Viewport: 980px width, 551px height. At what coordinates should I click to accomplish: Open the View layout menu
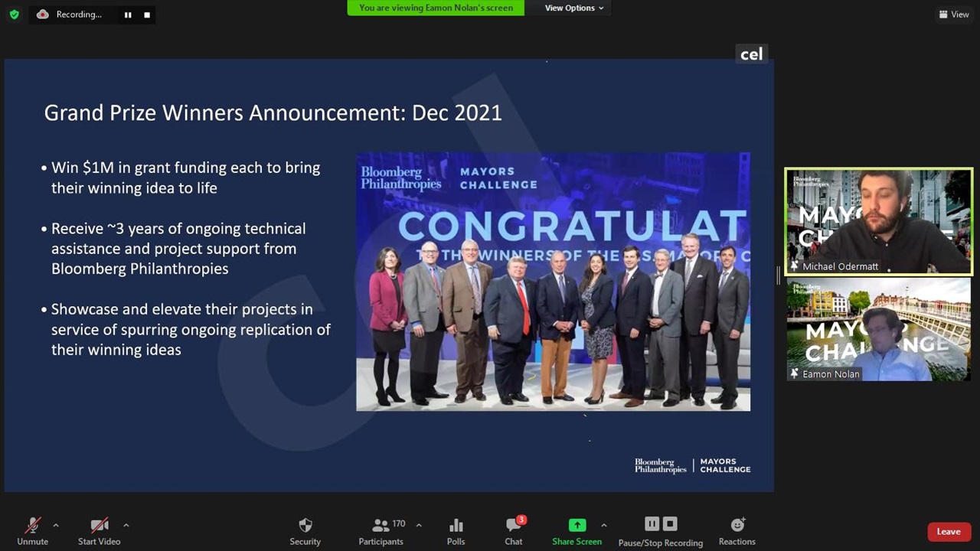click(954, 15)
